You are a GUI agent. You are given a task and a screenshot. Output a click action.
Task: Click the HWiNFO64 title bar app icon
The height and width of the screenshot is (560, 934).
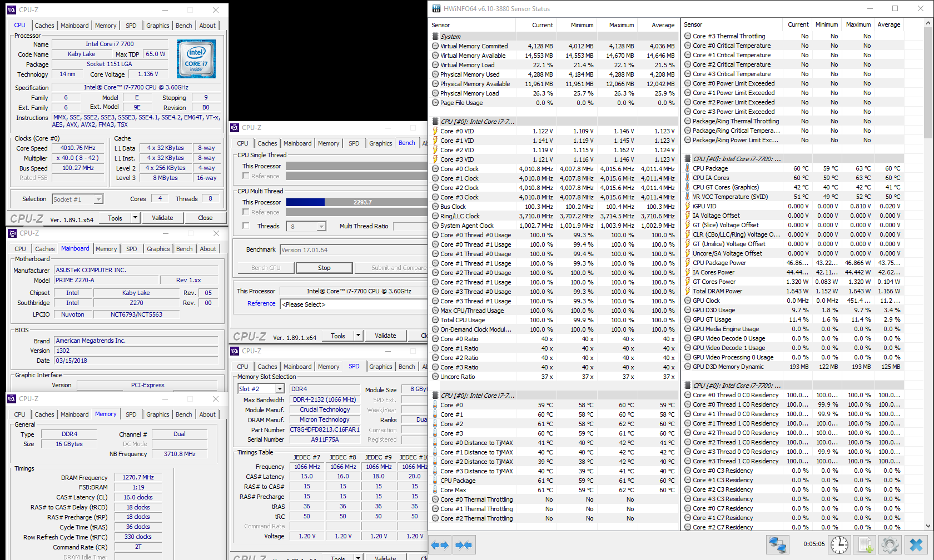[436, 8]
